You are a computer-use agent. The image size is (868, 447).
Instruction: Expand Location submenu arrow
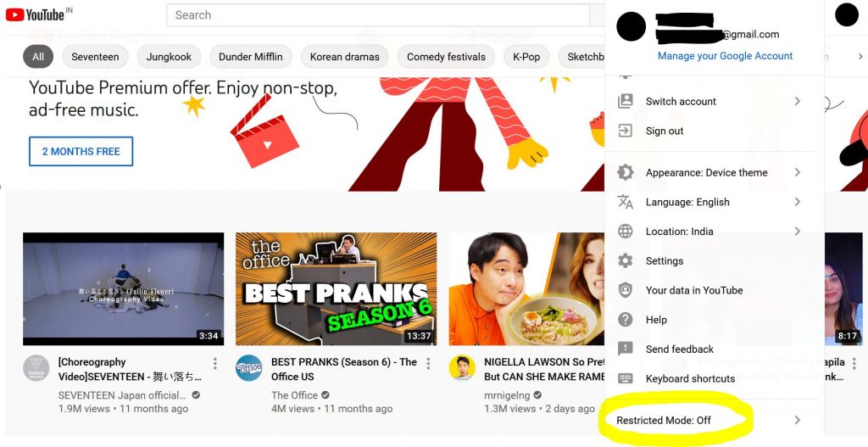797,231
